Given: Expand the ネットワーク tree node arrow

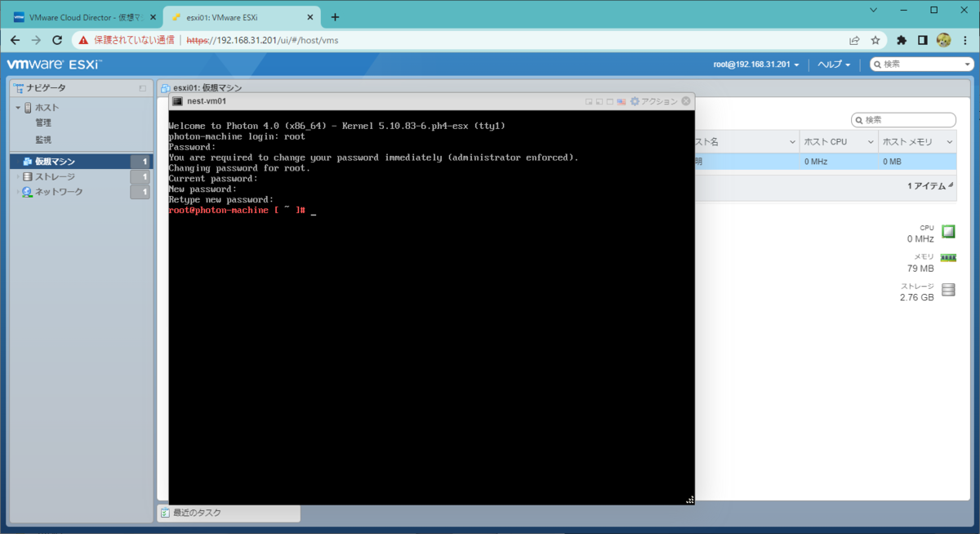Looking at the screenshot, I should (18, 192).
